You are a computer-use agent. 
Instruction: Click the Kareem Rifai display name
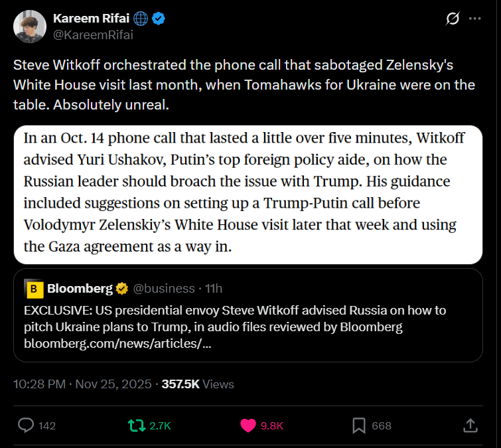point(92,19)
